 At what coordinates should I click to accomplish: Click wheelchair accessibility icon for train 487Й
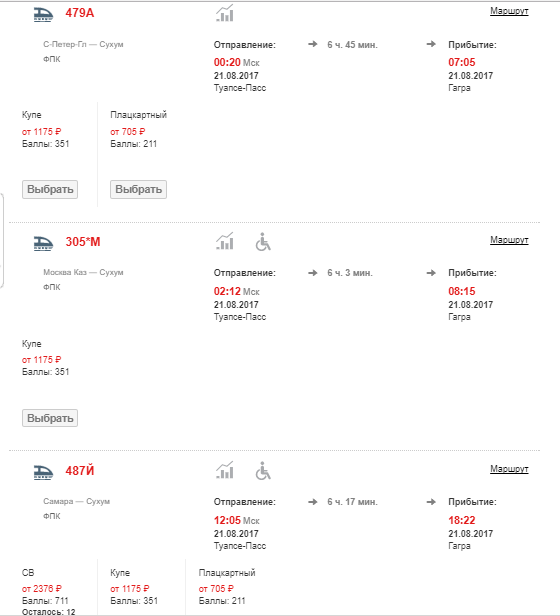tap(263, 471)
